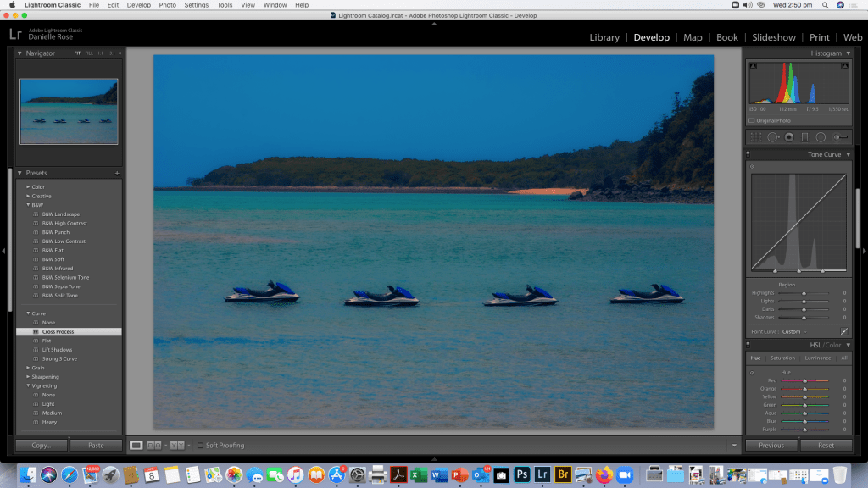Activate the Spot Removal tool
Viewport: 868px width, 488px height.
point(772,137)
